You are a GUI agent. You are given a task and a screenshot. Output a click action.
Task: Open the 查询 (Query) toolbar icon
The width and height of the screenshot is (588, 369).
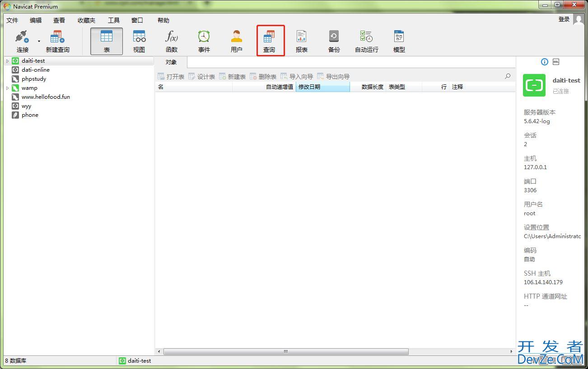(269, 41)
